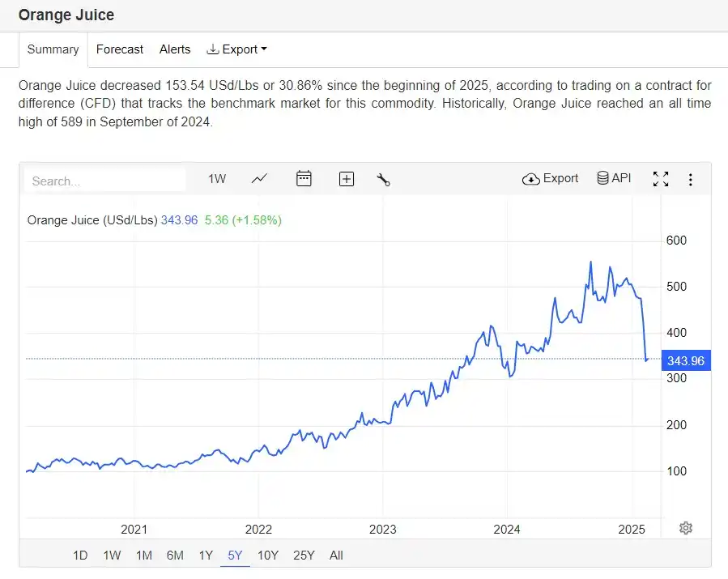The height and width of the screenshot is (579, 728).
Task: Select the 1D time range
Action: point(80,556)
